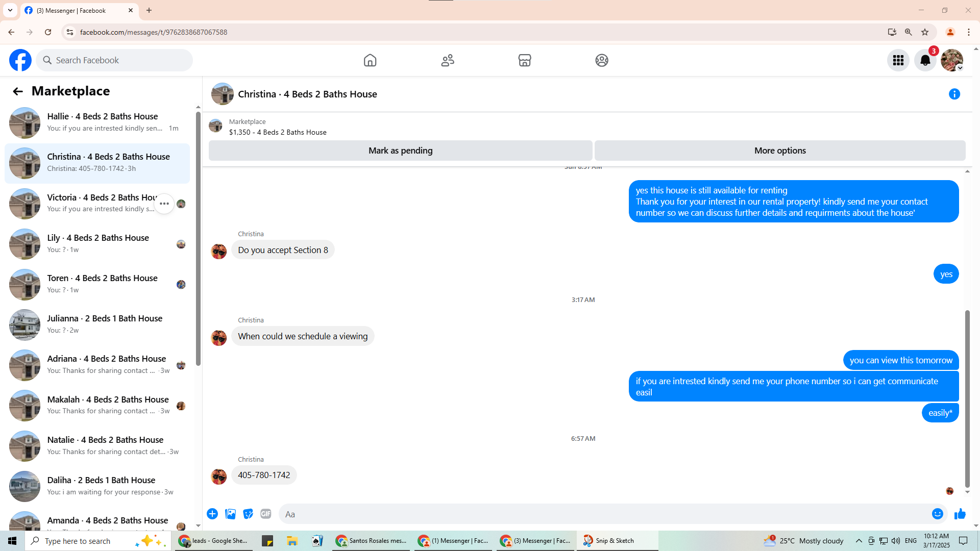Click the 'Do you accept Section 8' message

point(283,250)
